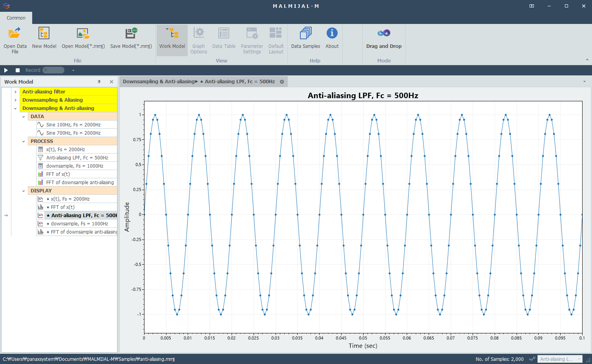Collapse the ribbon with the chevron

pos(587,60)
